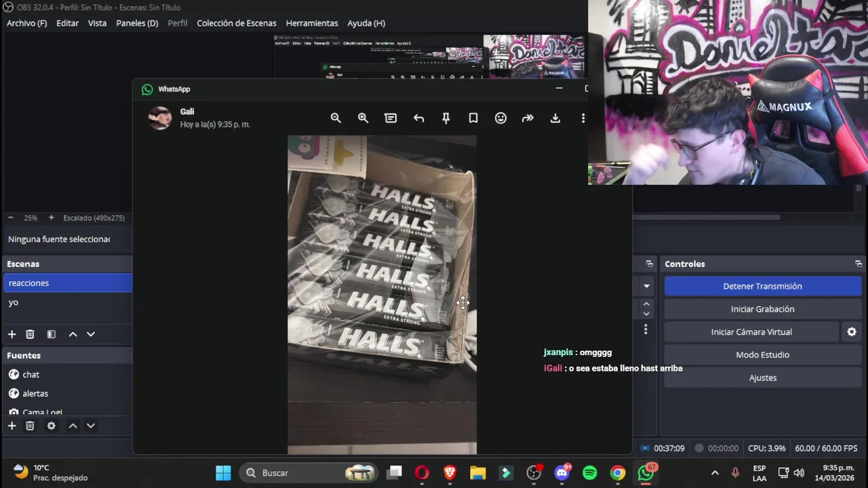
Task: Forward the image in WhatsApp
Action: click(528, 118)
